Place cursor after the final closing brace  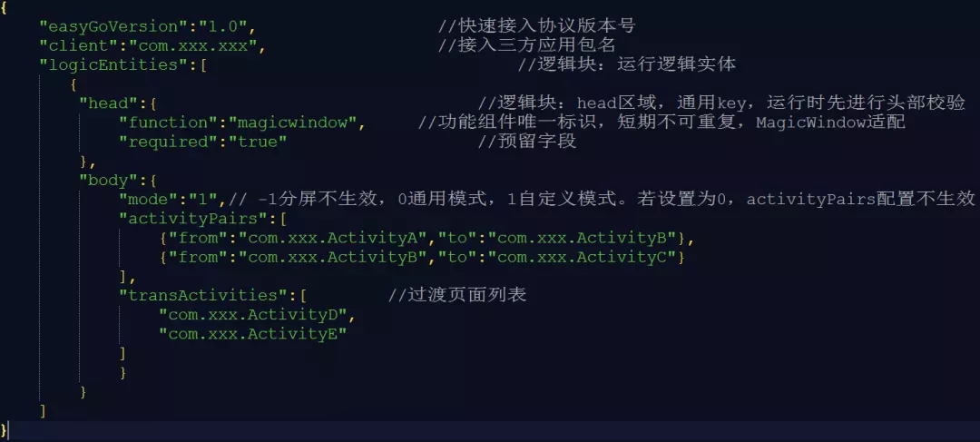(9, 430)
